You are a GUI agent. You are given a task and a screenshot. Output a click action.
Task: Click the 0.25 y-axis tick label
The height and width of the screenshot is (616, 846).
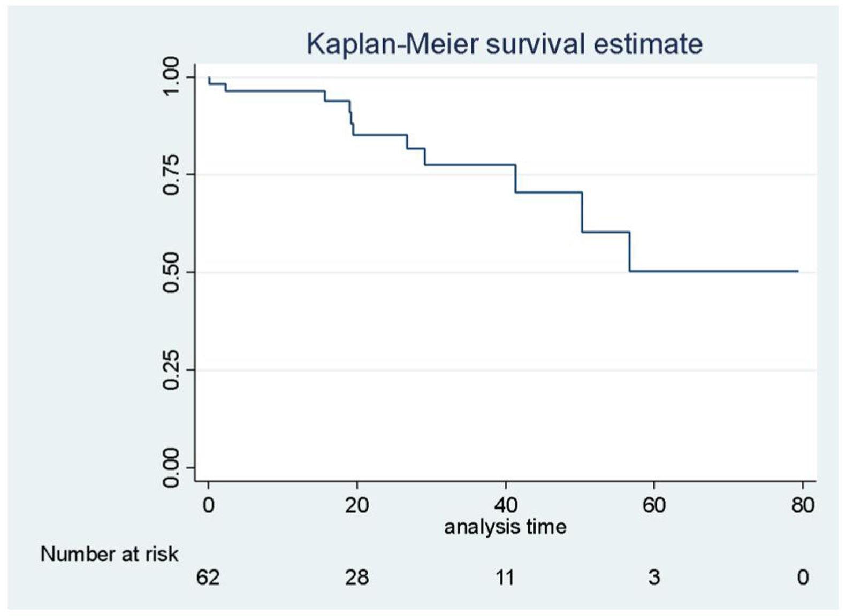pyautogui.click(x=172, y=370)
